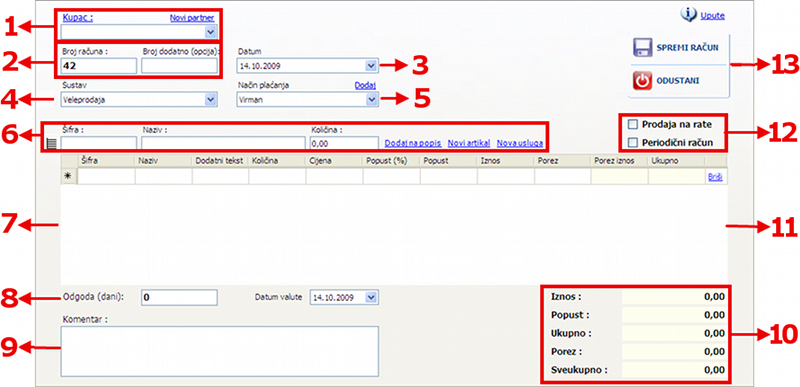The width and height of the screenshot is (800, 387).
Task: Select the asterisk new-row marker in grid
Action: pos(69,176)
